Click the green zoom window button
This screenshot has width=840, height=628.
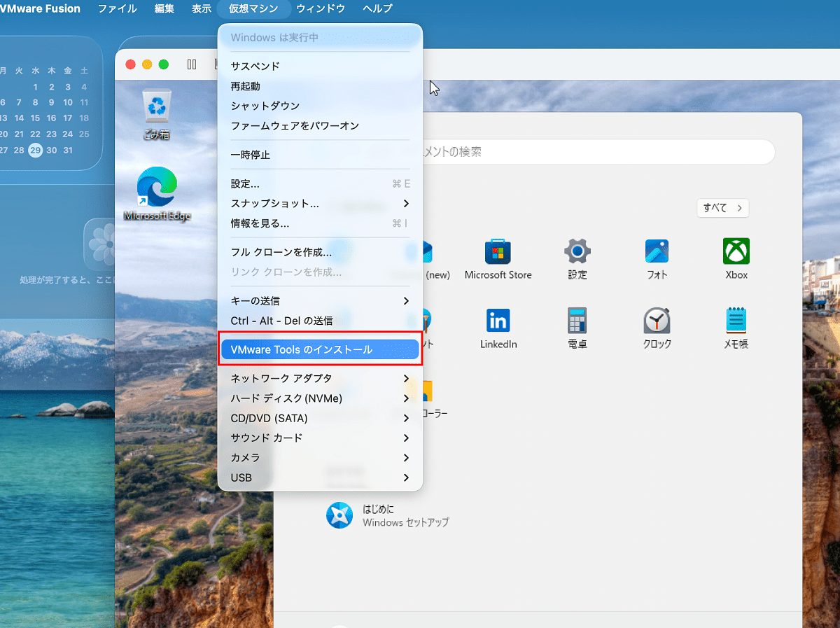pos(164,64)
